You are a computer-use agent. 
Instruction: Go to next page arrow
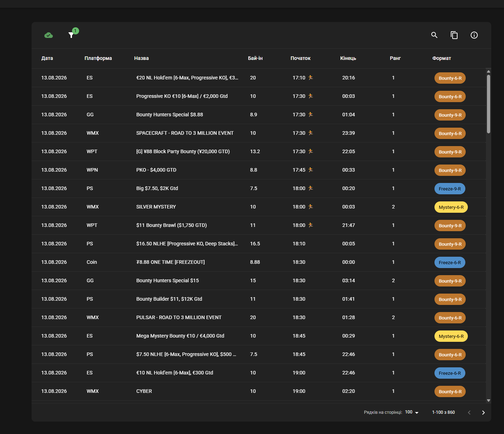click(x=483, y=412)
